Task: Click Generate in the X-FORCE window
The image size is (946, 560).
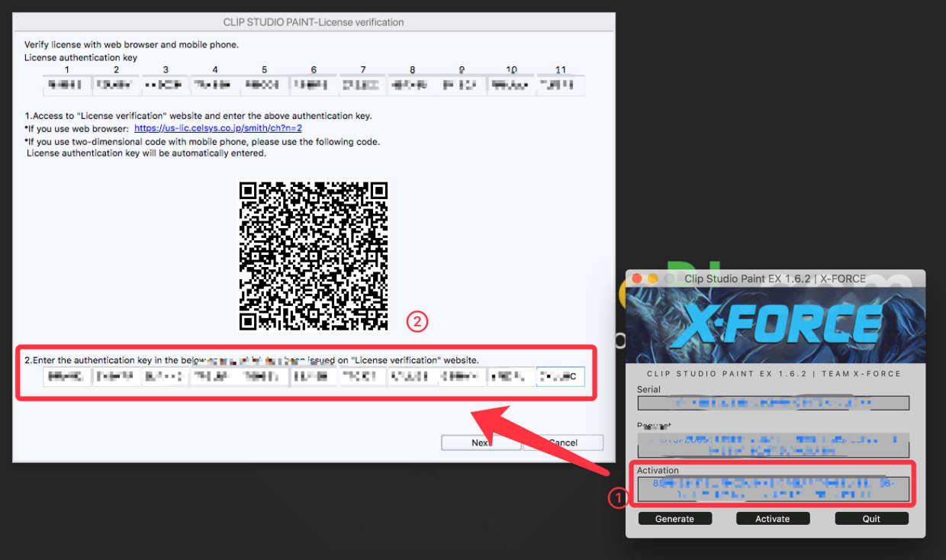Action: (675, 519)
